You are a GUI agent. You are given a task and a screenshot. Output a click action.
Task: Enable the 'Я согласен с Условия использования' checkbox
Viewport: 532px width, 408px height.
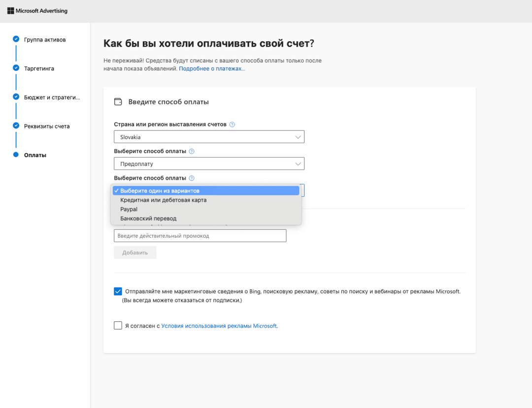pos(118,325)
